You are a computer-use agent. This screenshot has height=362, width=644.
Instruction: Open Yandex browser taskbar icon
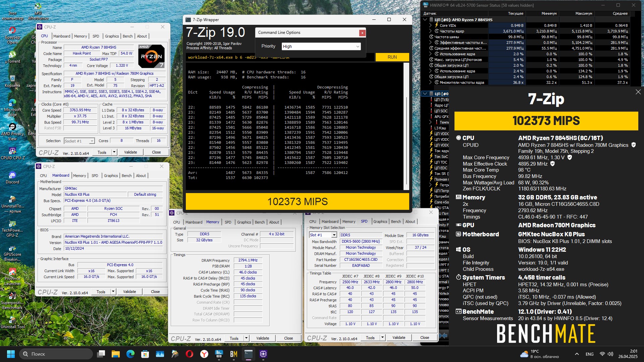point(204,354)
